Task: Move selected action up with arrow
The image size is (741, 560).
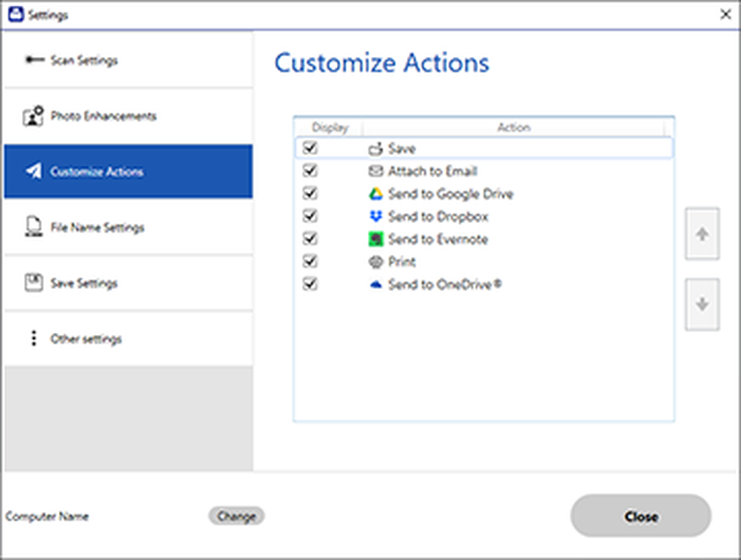Action: pos(703,234)
